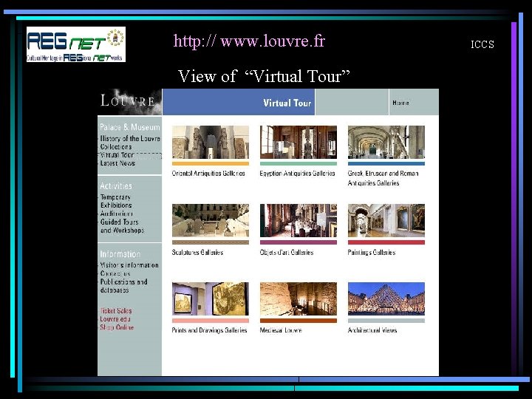Click the Objets d'art Galleries caption
Screen dimensions: 532x399
tap(287, 253)
